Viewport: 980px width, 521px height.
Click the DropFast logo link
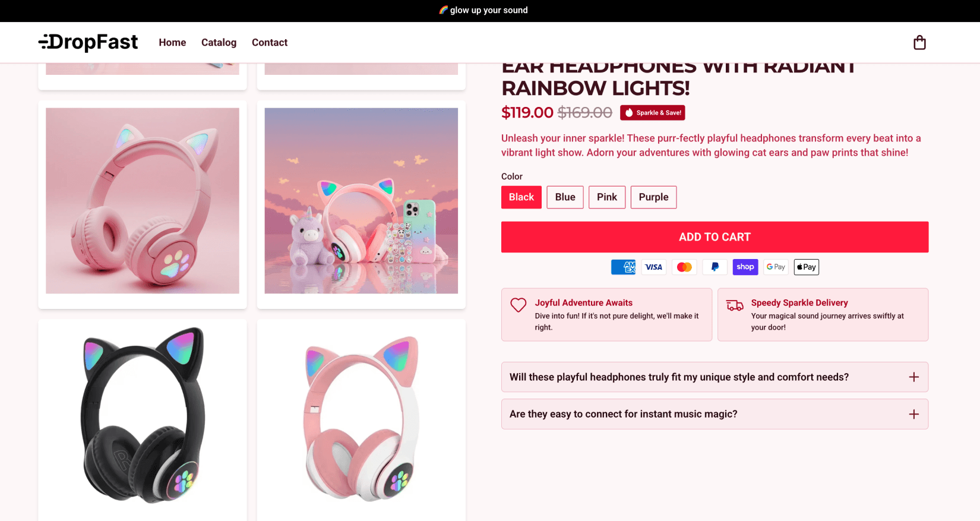pyautogui.click(x=88, y=42)
